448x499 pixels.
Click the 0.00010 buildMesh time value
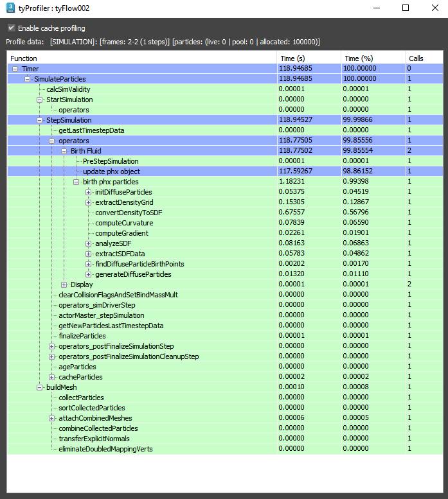[x=292, y=387]
